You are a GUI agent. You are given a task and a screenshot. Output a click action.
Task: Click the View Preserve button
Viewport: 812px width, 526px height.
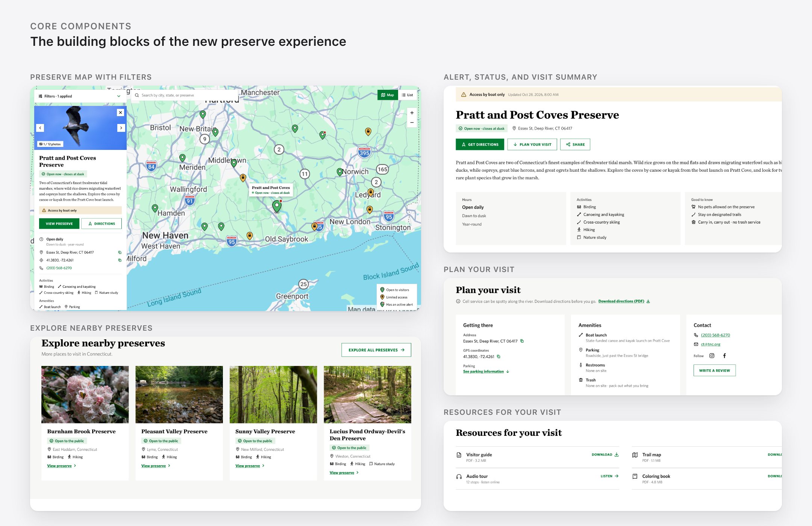(59, 224)
